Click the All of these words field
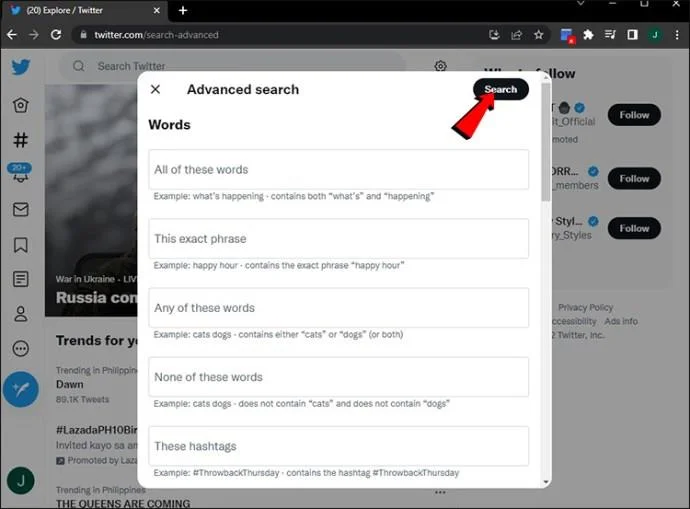This screenshot has width=690, height=509. [338, 169]
